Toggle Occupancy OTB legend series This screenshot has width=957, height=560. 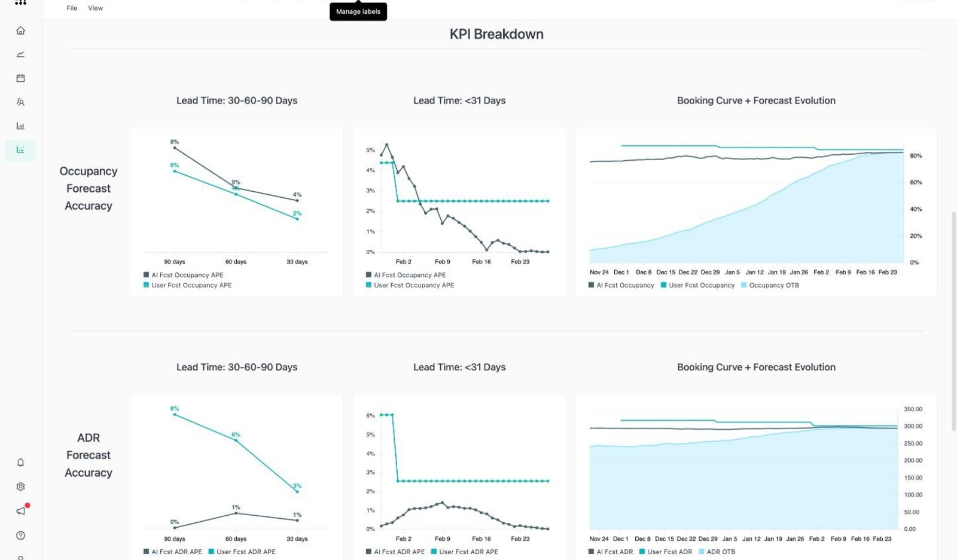770,285
